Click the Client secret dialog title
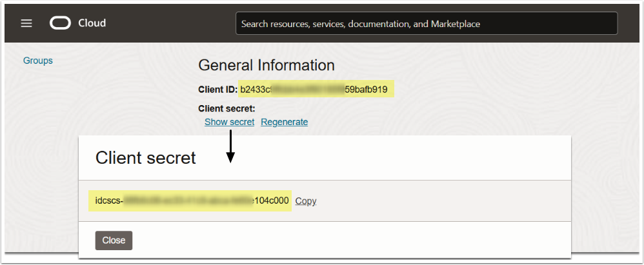The height and width of the screenshot is (265, 644). [145, 158]
